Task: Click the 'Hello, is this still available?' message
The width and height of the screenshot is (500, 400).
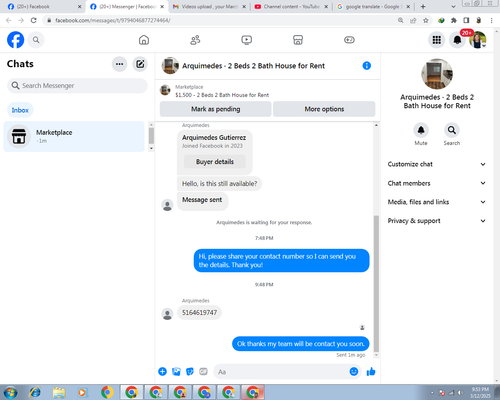Action: (219, 184)
